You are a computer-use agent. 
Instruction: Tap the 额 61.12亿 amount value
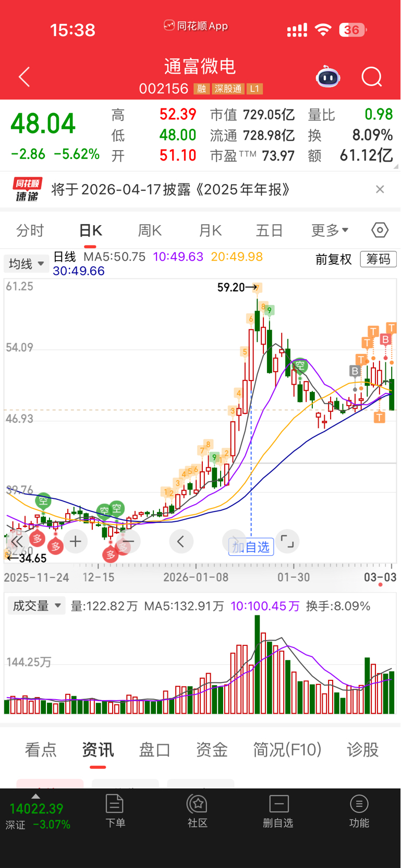[366, 155]
